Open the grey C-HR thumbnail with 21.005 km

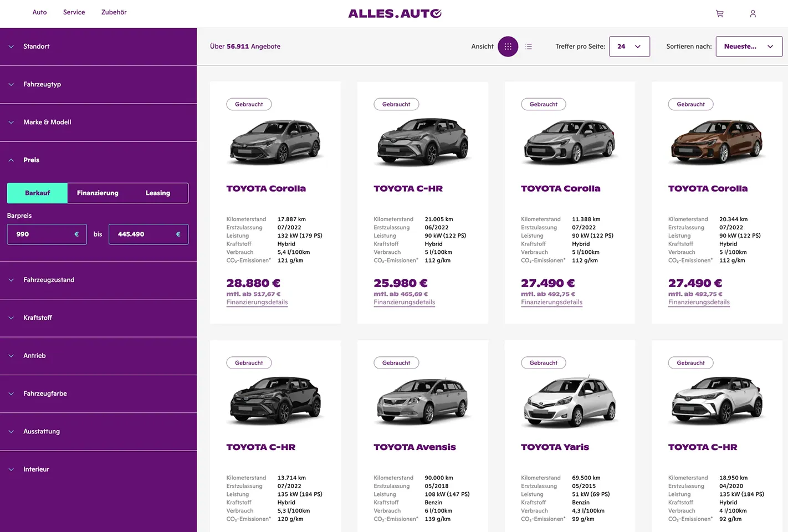(423, 142)
